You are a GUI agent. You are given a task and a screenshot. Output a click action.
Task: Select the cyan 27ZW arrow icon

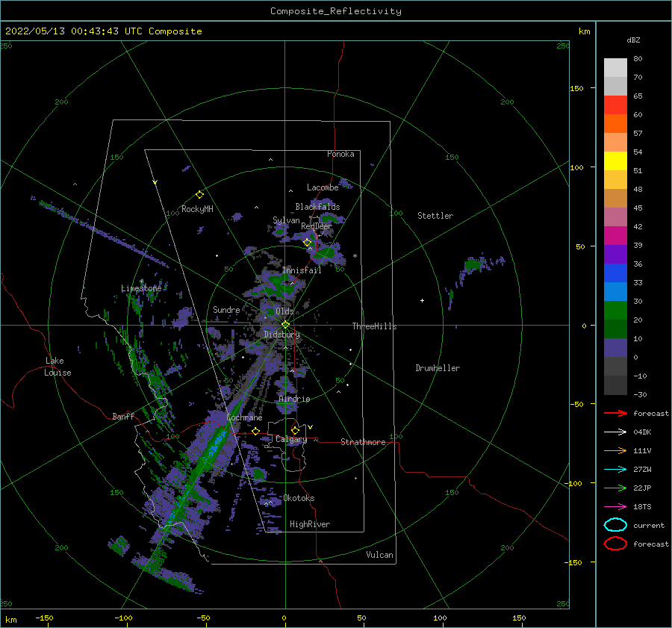tap(615, 470)
